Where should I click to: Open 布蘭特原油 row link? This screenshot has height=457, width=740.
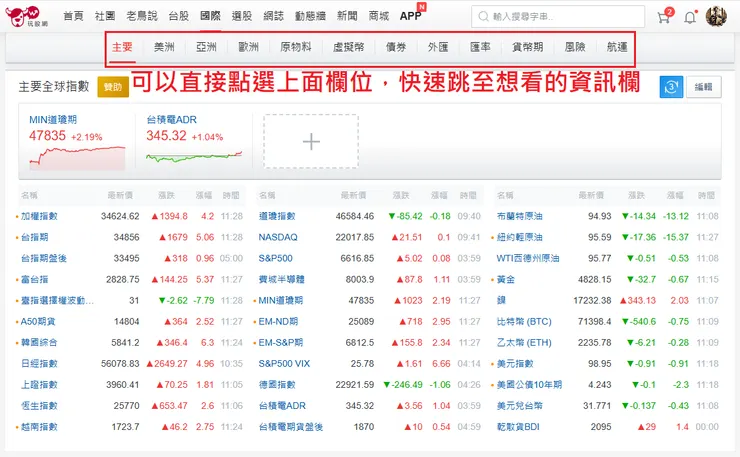coord(520,216)
